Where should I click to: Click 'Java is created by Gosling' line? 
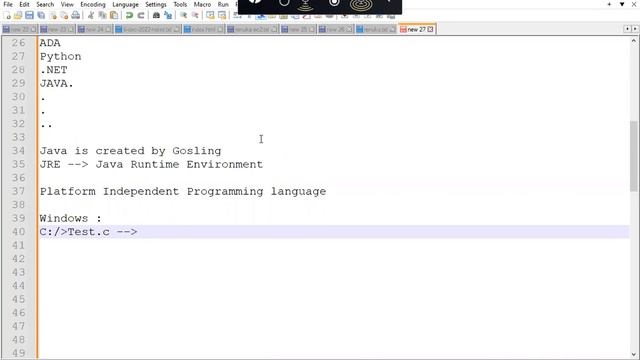[130, 151]
